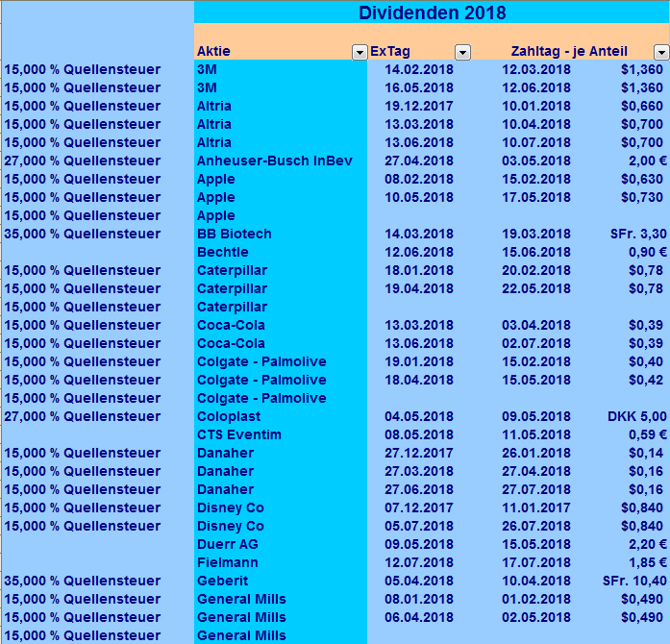Screen dimensions: 670x644
Task: Click the ExTag date 16.05.2018
Action: pos(419,87)
